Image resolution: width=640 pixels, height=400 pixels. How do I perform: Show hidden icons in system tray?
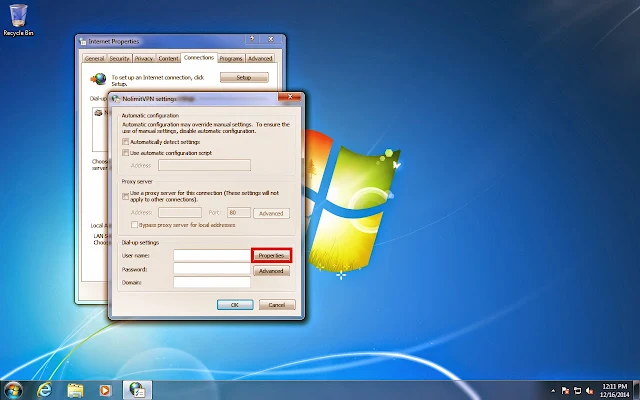tap(553, 391)
